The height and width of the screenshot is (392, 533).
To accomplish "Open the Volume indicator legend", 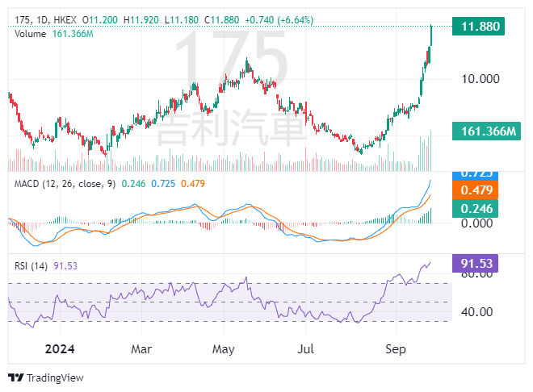I will tap(30, 33).
